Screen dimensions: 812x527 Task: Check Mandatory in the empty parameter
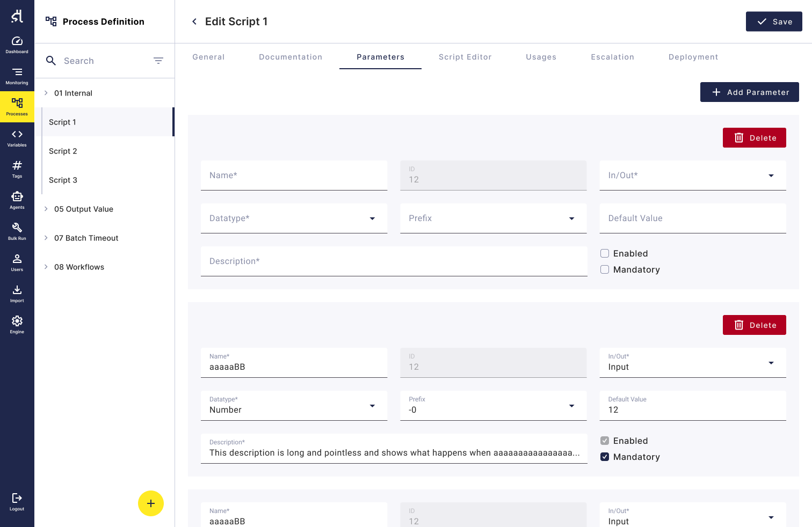605,269
